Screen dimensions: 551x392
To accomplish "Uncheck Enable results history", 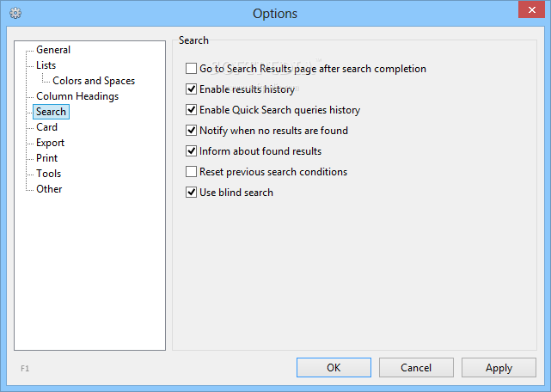I will pyautogui.click(x=191, y=89).
